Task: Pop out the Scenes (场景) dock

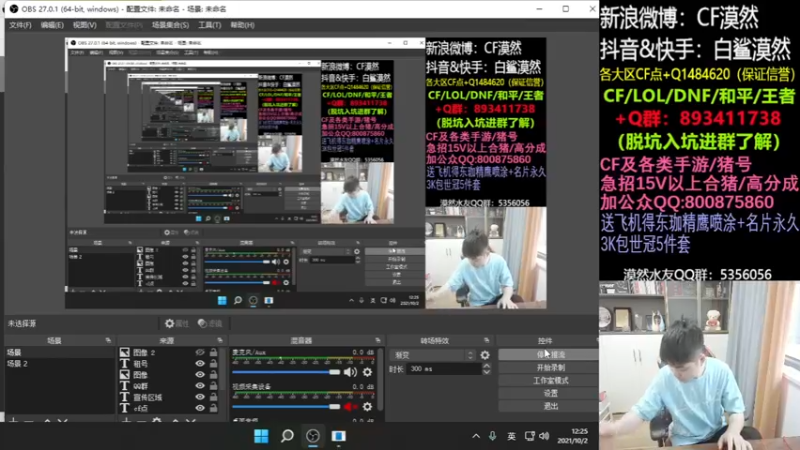Action: (108, 340)
